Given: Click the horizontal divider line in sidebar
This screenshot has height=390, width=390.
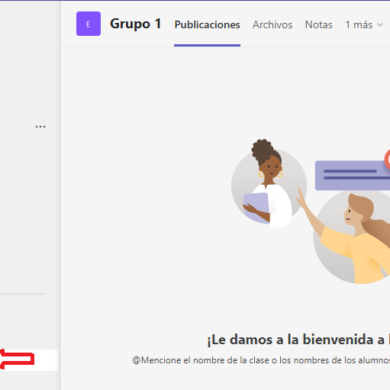Looking at the screenshot, I should click(x=23, y=294).
